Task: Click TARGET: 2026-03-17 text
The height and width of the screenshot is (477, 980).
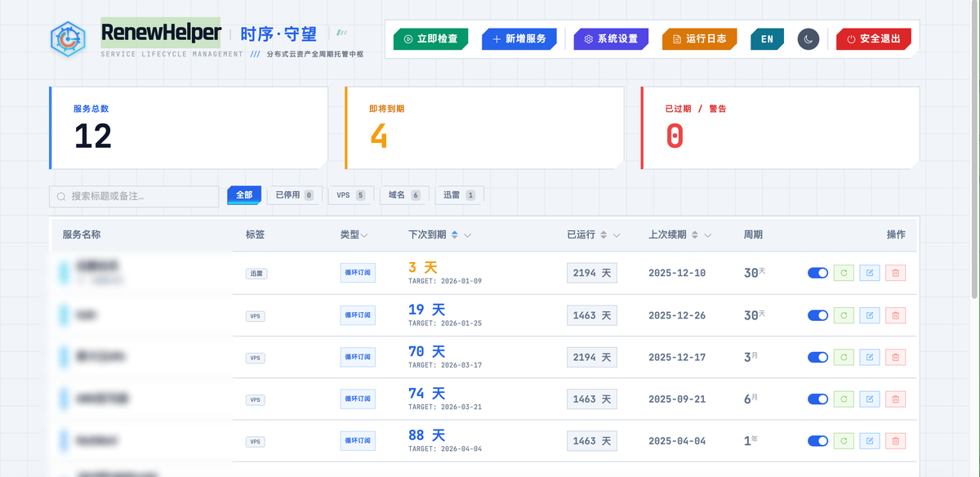Action: pyautogui.click(x=445, y=365)
